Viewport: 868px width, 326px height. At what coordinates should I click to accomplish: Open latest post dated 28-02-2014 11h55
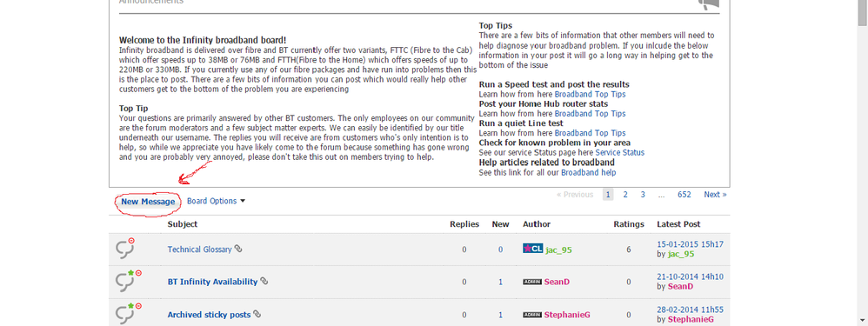pos(691,310)
